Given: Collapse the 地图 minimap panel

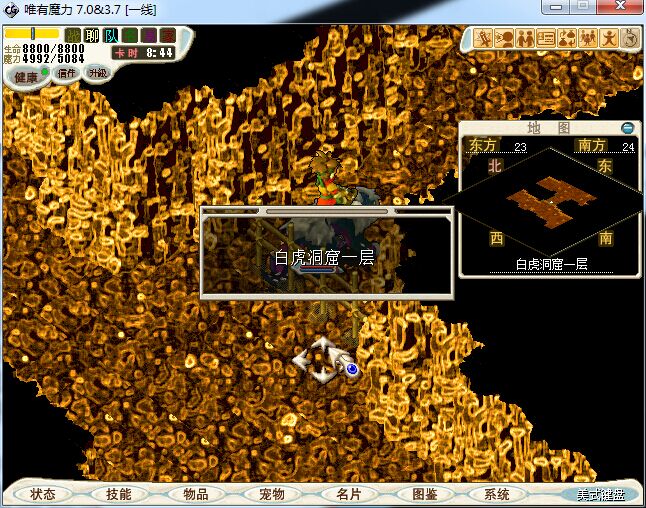Looking at the screenshot, I should click(x=627, y=128).
